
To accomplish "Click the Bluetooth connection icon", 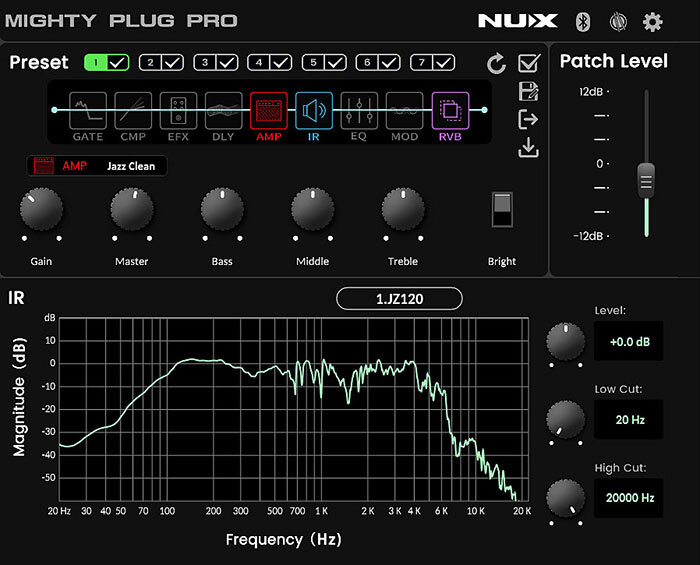I will click(583, 21).
